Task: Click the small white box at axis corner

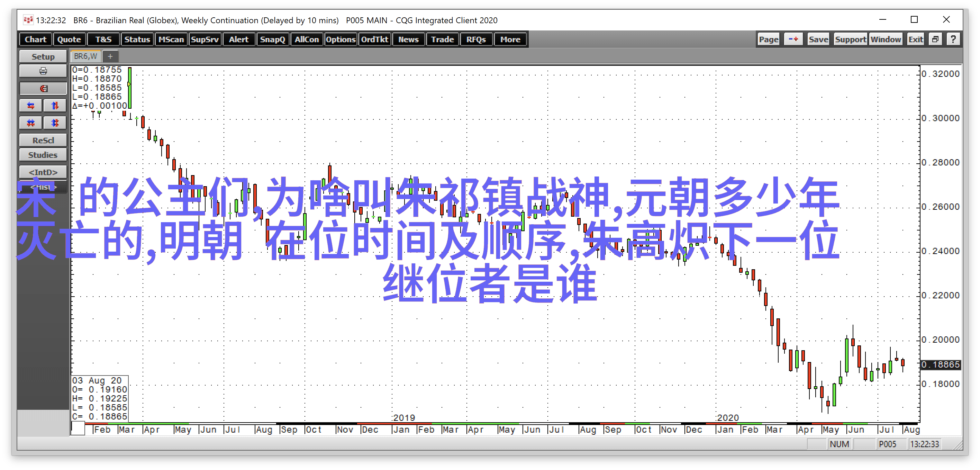Action: [78, 428]
